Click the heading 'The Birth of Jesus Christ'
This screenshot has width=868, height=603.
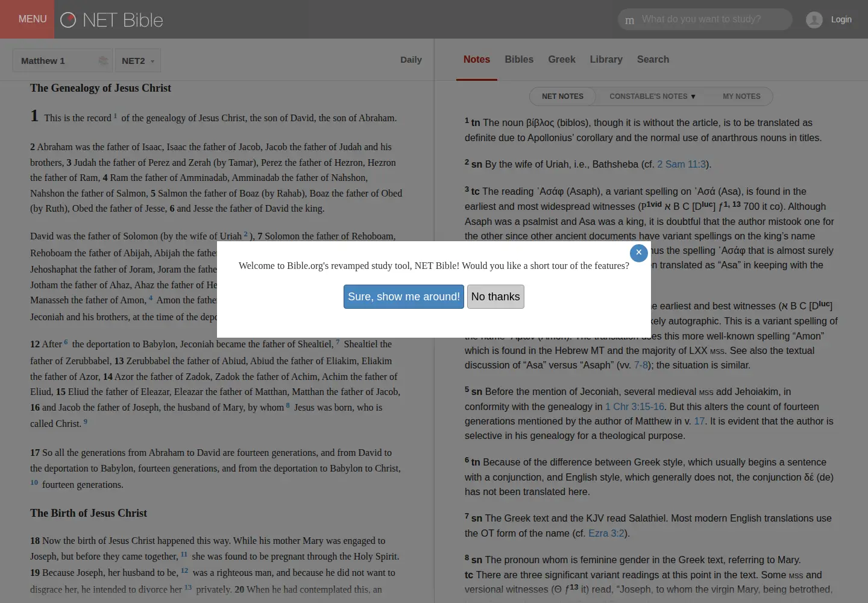point(89,513)
